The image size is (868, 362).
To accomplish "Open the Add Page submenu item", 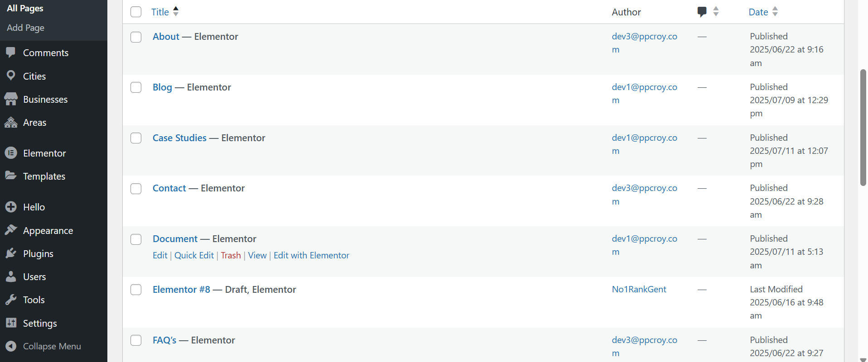I will [x=25, y=28].
